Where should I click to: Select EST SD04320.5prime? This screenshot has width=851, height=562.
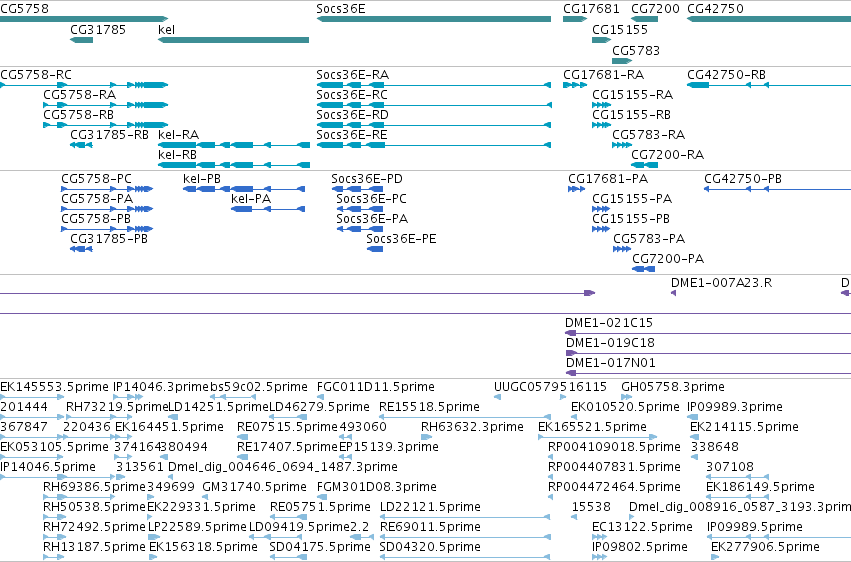tap(465, 557)
